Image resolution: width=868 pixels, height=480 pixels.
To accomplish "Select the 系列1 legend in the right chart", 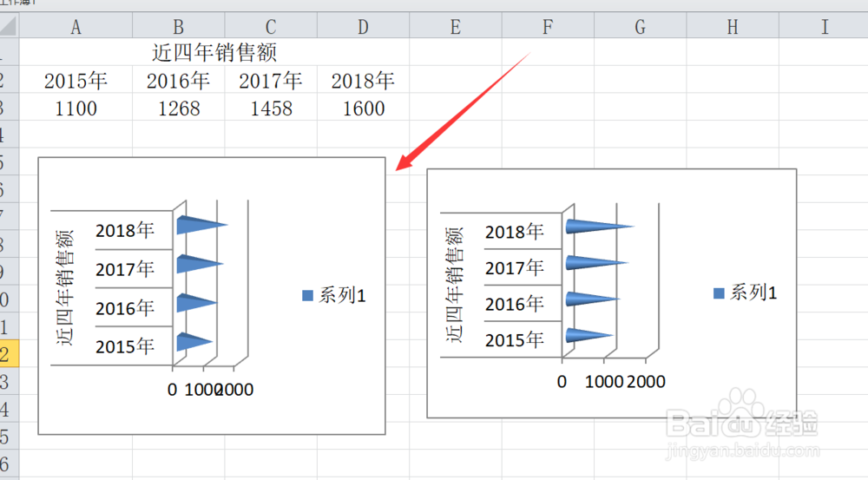I will coord(745,293).
